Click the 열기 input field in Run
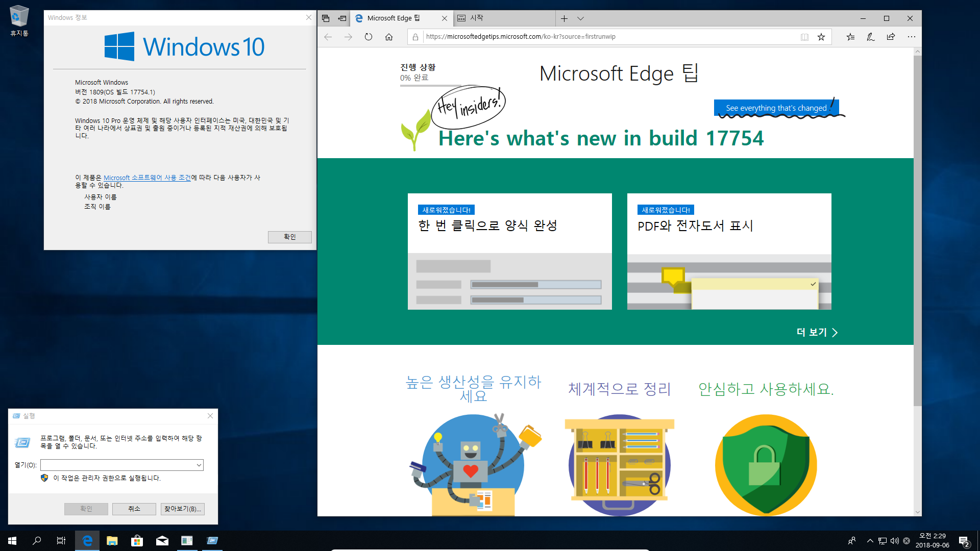This screenshot has height=551, width=980. coord(118,465)
